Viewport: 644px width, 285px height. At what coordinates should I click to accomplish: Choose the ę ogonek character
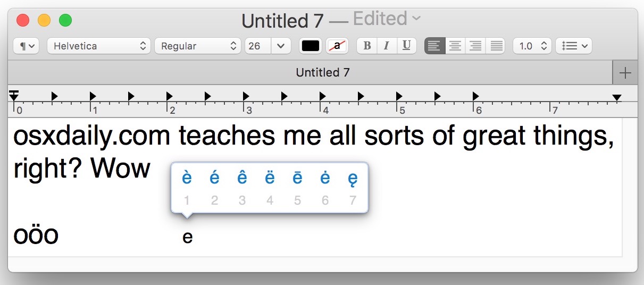[353, 179]
